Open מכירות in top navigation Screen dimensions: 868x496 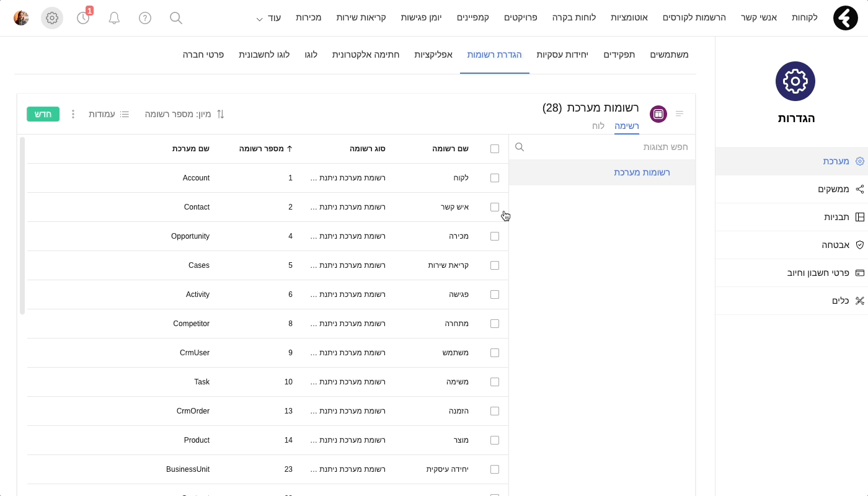(308, 18)
